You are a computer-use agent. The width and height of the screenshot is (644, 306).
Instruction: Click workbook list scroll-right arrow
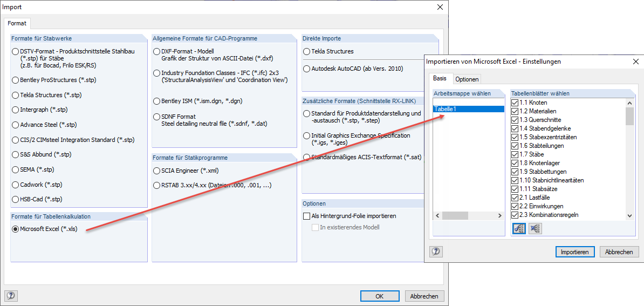[x=500, y=216]
